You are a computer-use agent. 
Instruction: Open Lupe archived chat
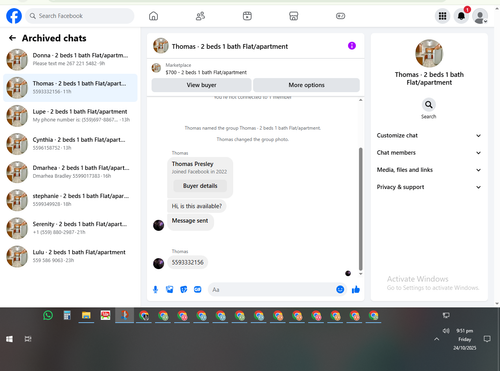coord(70,116)
